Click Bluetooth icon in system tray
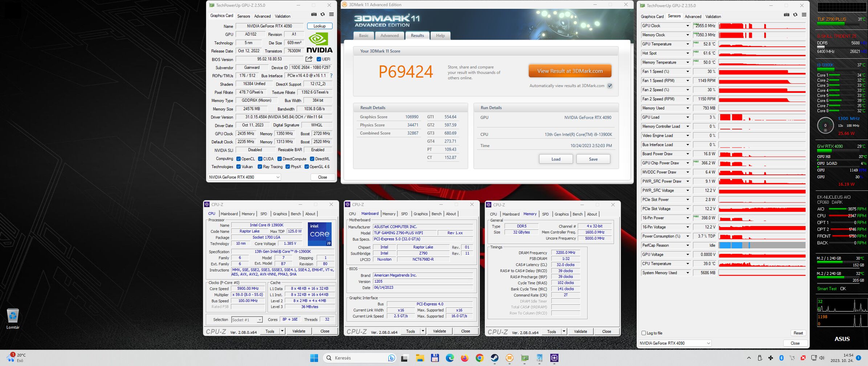This screenshot has width=868, height=366. tap(781, 358)
